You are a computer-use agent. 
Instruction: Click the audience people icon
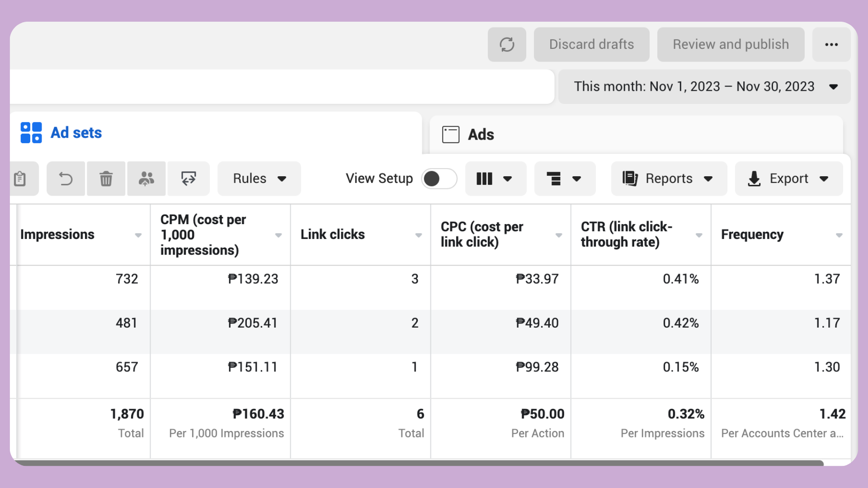pos(146,178)
